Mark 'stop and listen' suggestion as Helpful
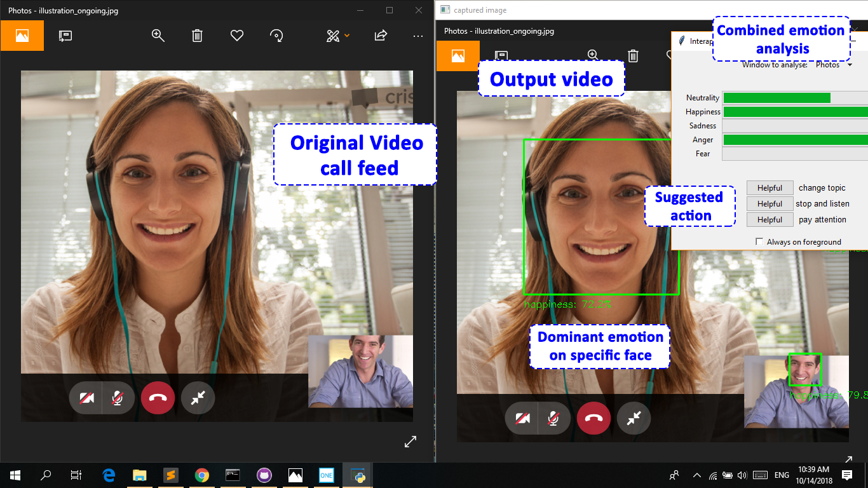The height and width of the screenshot is (488, 868). (x=770, y=204)
